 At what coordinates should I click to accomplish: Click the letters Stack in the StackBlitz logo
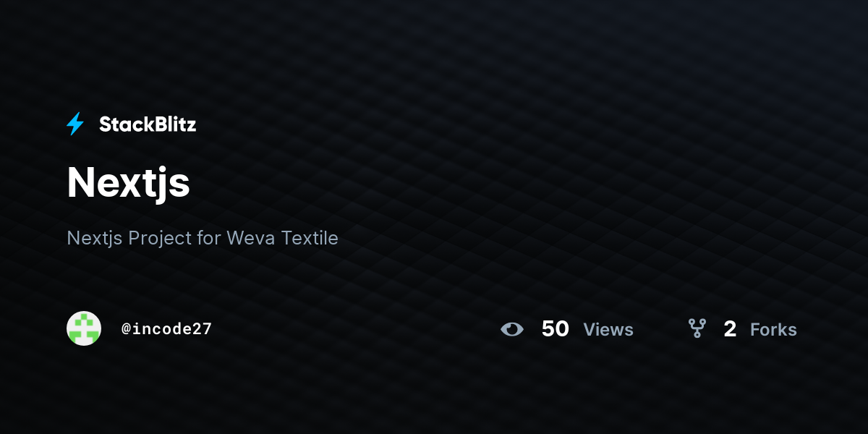pyautogui.click(x=124, y=124)
